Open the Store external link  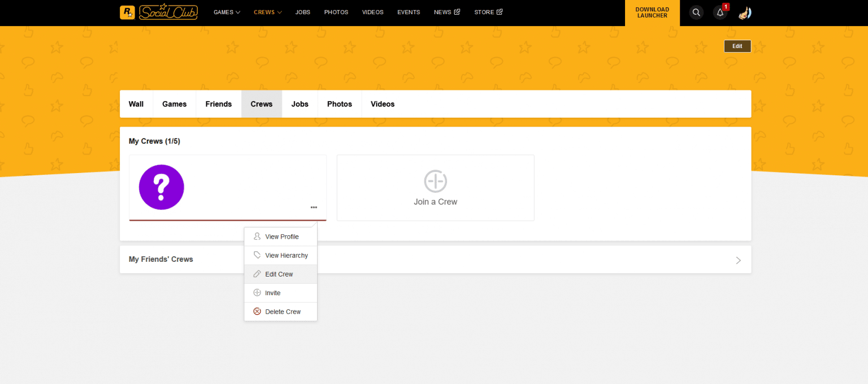[x=488, y=12]
